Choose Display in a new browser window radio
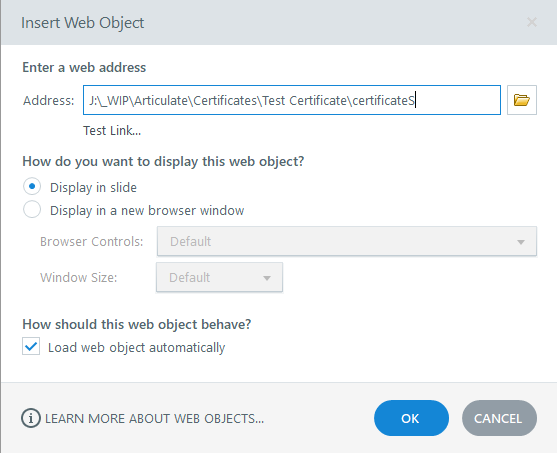Image resolution: width=557 pixels, height=453 pixels. (32, 210)
